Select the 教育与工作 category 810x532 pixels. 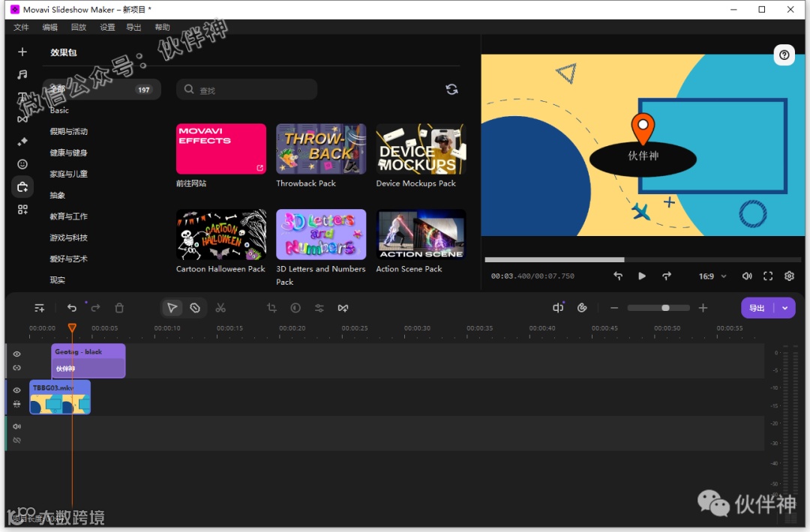(x=69, y=217)
